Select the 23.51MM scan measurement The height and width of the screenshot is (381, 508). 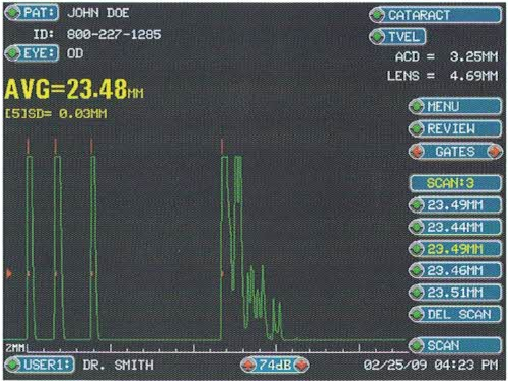tap(455, 293)
